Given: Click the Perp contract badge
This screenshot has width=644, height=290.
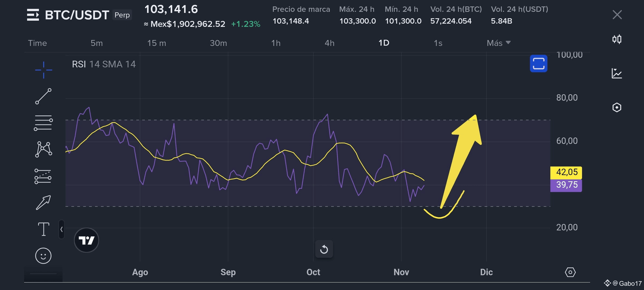Looking at the screenshot, I should [x=122, y=15].
